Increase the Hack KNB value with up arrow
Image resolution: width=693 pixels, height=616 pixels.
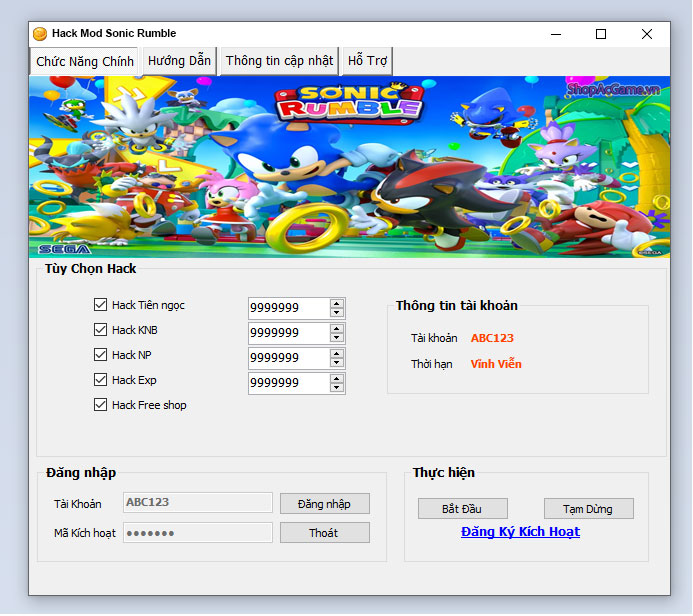coord(337,329)
